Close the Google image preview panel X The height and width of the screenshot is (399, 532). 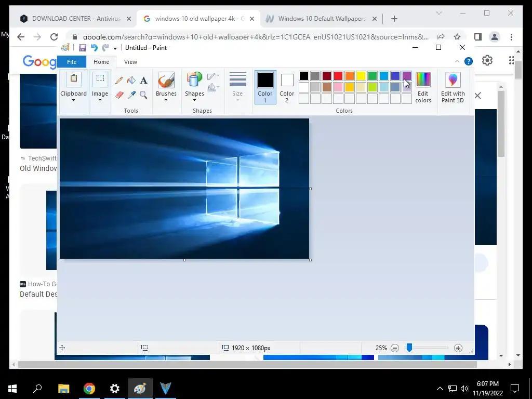478,96
